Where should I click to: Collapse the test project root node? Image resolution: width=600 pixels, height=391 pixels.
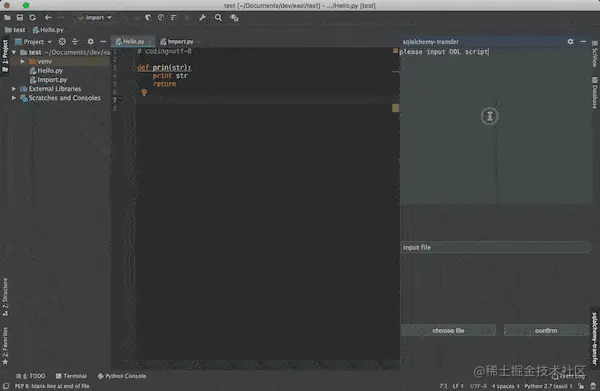point(14,52)
